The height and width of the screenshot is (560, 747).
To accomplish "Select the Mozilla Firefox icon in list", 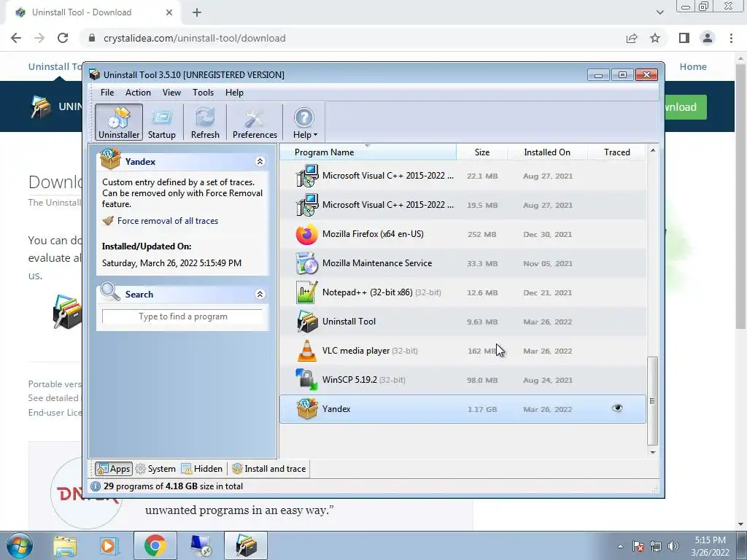I will point(307,234).
